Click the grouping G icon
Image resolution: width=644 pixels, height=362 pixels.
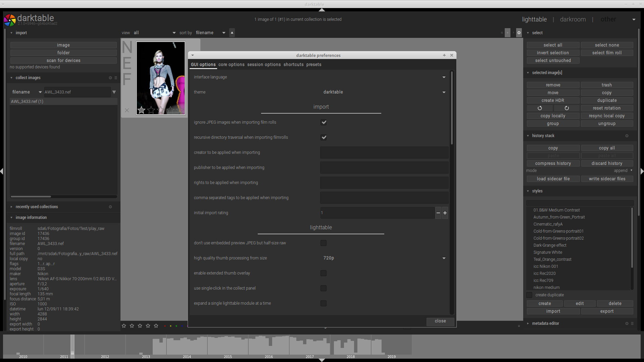tap(502, 33)
